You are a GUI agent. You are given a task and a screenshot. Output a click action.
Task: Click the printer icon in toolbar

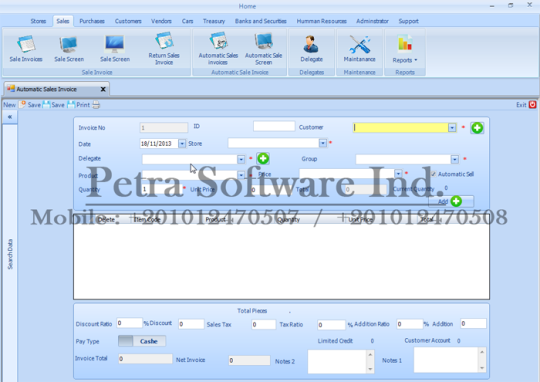tap(96, 105)
